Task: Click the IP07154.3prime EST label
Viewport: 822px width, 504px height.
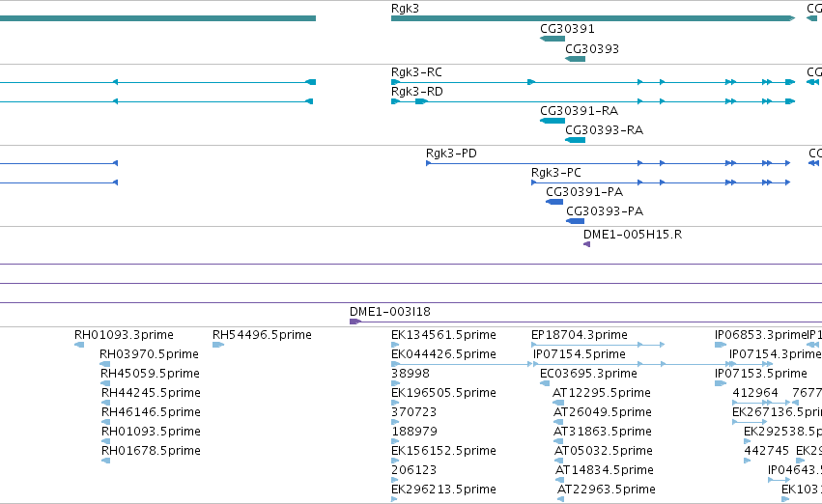Action: (x=776, y=353)
